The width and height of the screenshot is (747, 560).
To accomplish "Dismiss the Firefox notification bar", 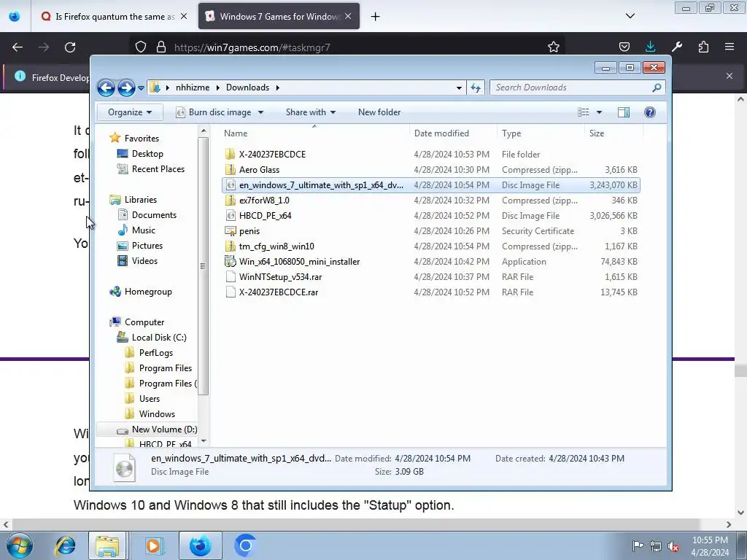I will (x=729, y=76).
